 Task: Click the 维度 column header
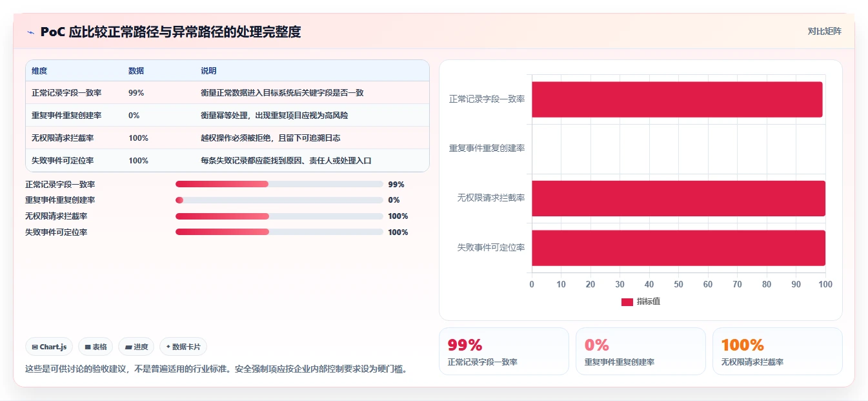click(39, 70)
